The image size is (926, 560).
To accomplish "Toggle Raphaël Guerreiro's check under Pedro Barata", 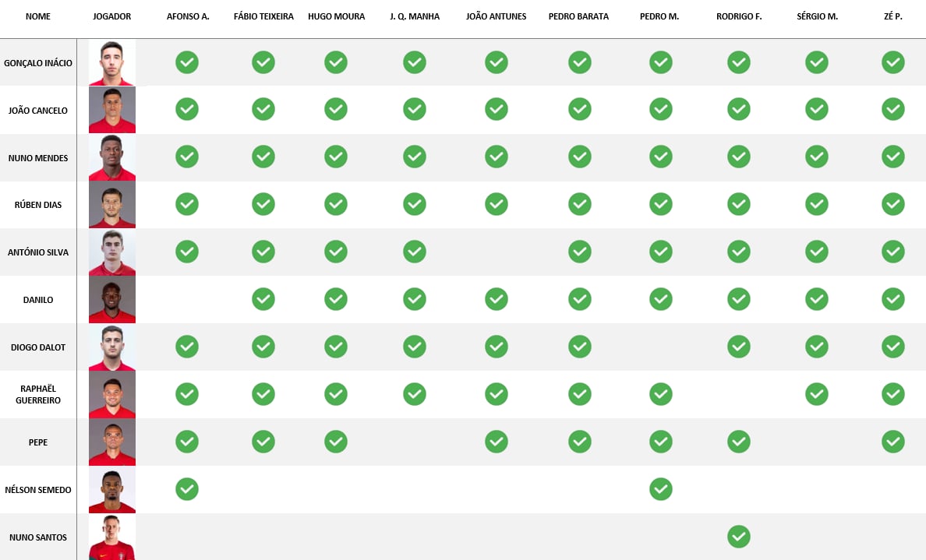I will coord(580,394).
